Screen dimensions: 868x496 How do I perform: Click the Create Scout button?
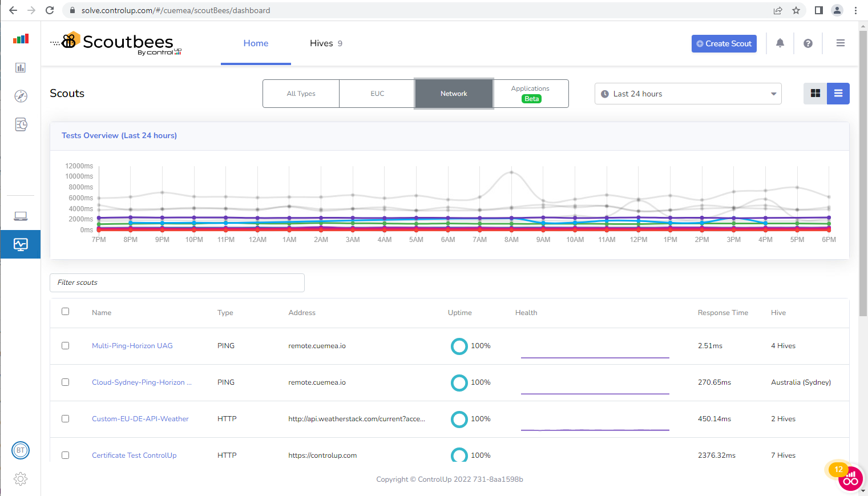(724, 43)
